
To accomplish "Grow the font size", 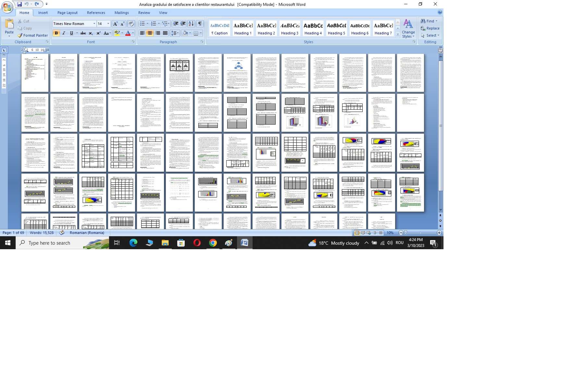I will [115, 24].
